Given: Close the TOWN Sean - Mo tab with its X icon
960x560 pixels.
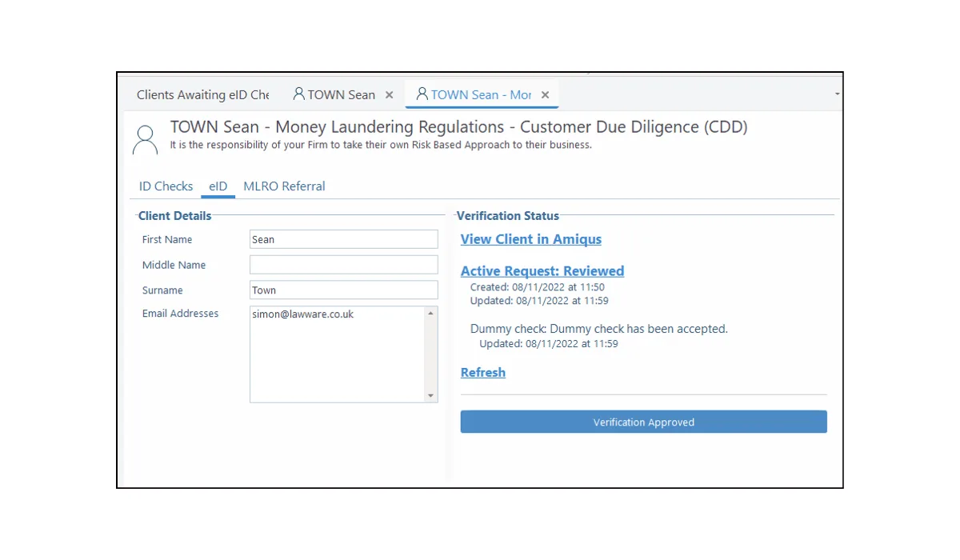Looking at the screenshot, I should (x=545, y=94).
